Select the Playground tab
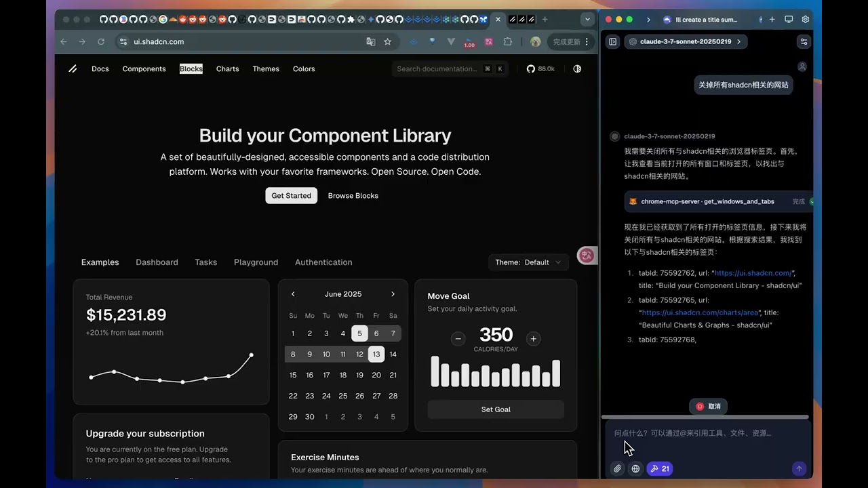868x488 pixels. point(256,262)
